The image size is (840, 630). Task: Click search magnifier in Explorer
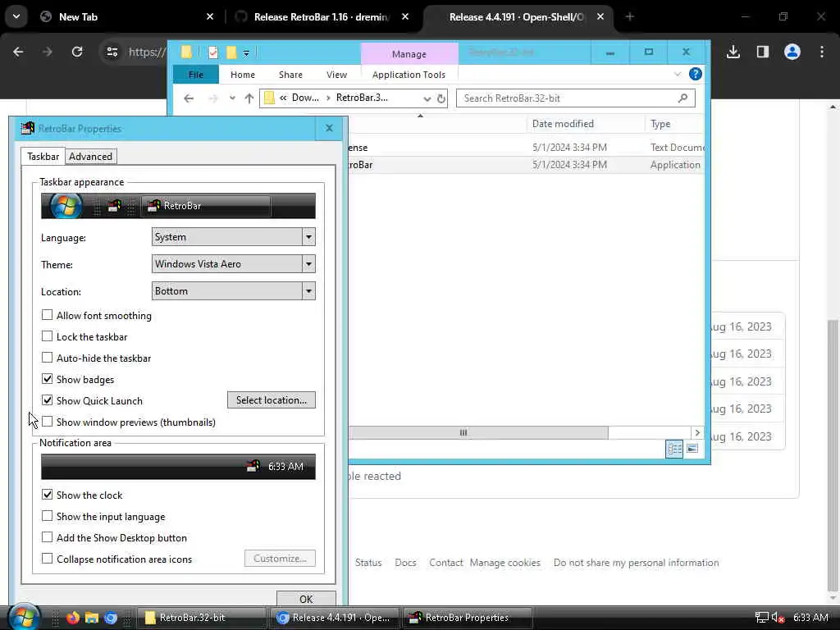tap(682, 98)
